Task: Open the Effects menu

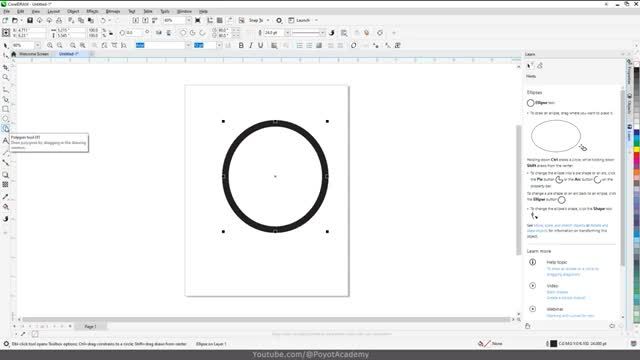Action: [92, 11]
